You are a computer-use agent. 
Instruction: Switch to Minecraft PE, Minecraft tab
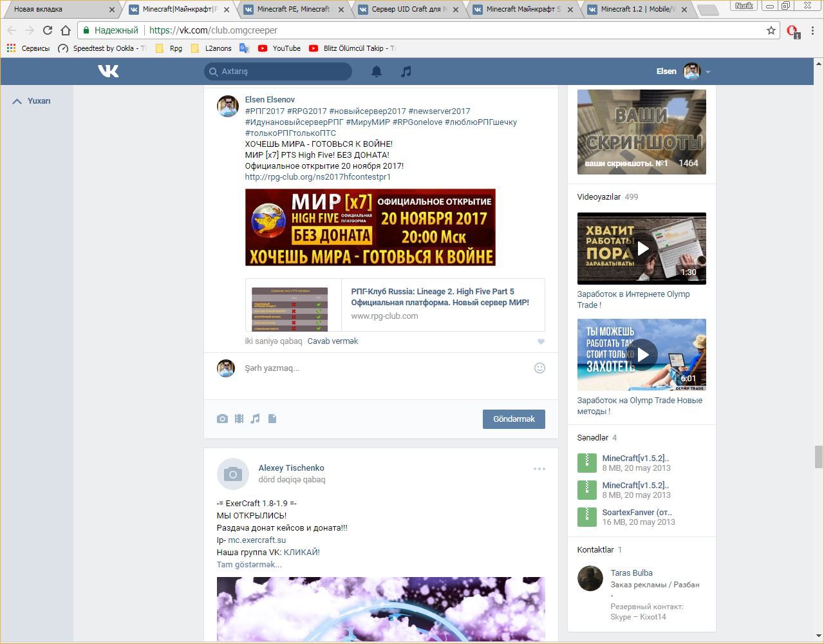[293, 10]
